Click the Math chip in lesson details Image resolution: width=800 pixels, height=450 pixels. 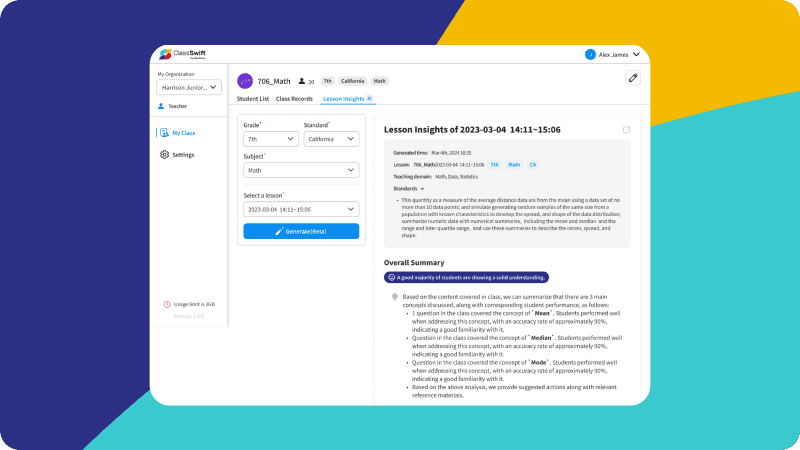pos(514,165)
